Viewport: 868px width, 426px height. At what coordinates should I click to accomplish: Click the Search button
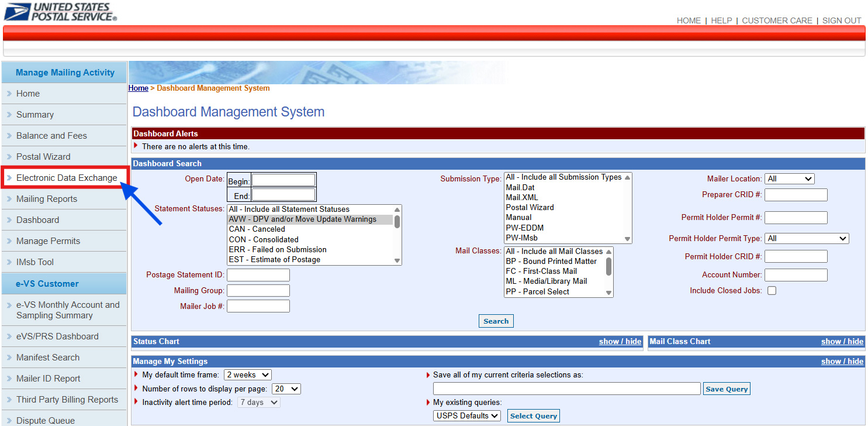click(496, 321)
